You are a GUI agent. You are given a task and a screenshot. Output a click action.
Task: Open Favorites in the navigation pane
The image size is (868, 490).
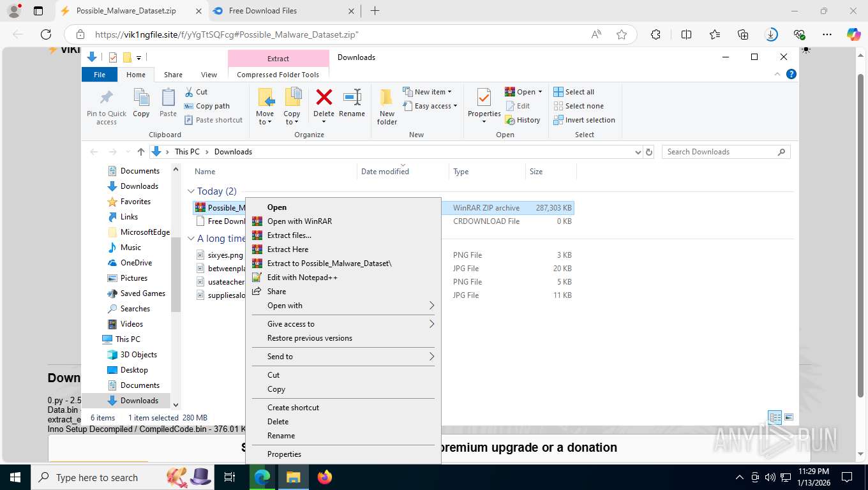click(135, 202)
